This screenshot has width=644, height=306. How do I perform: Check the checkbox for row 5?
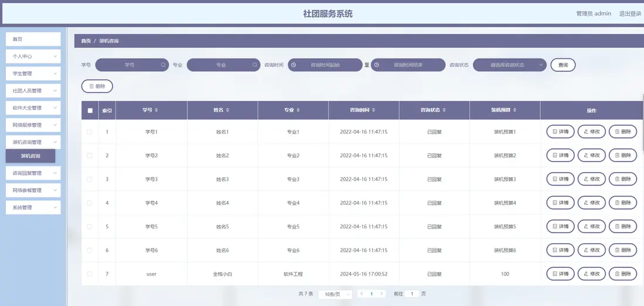[90, 227]
